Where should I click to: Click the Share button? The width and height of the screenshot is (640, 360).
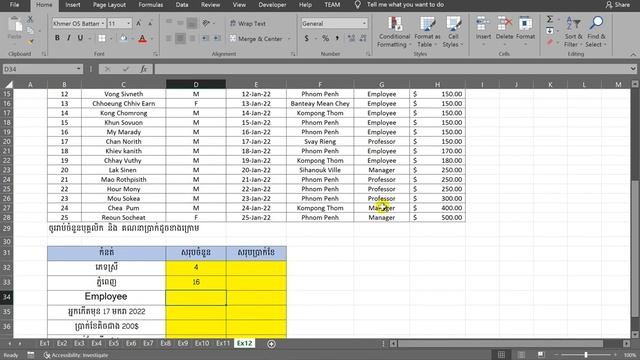pyautogui.click(x=618, y=5)
